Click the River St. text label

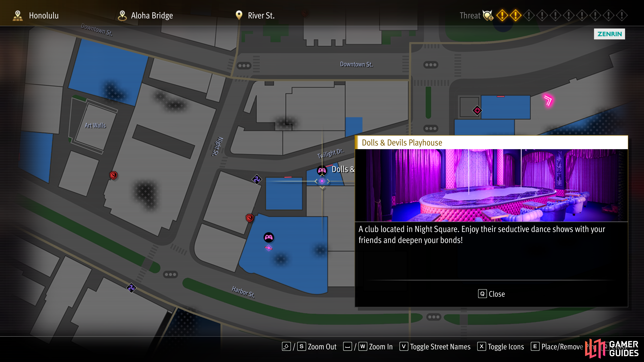261,15
